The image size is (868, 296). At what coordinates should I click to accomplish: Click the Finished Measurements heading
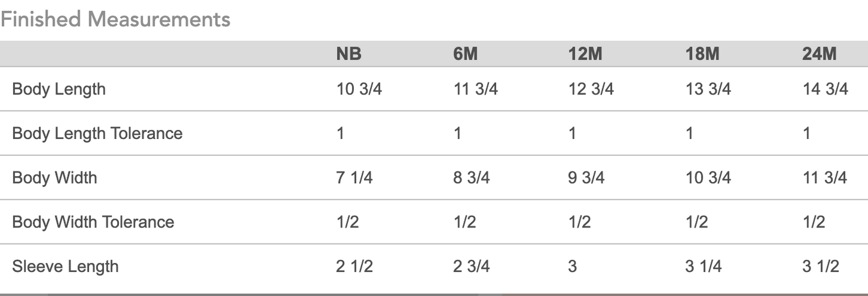(115, 19)
